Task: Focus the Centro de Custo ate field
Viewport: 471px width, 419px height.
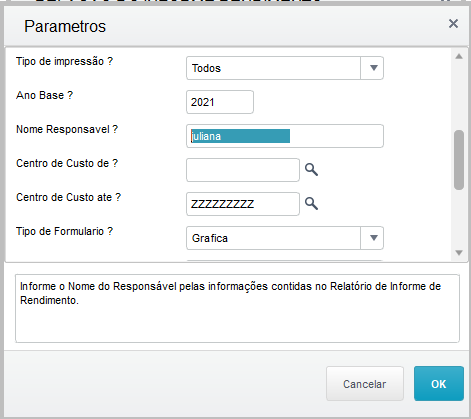Action: pos(243,204)
